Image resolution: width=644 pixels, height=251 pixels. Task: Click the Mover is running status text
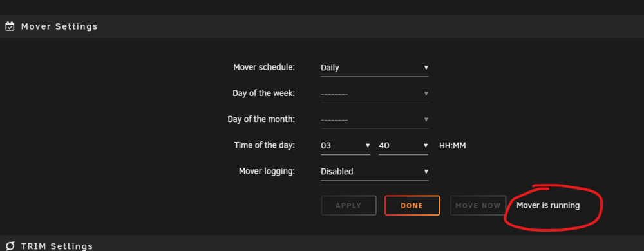548,205
